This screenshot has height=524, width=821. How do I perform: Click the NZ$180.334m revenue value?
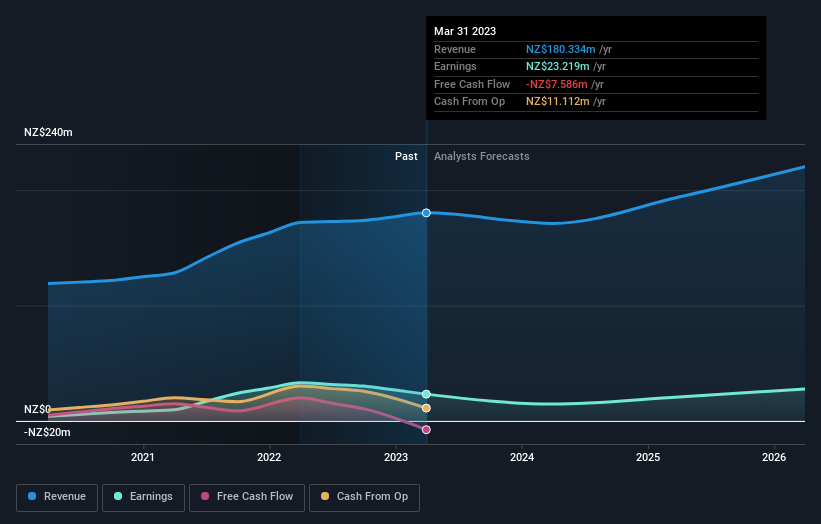click(x=561, y=49)
